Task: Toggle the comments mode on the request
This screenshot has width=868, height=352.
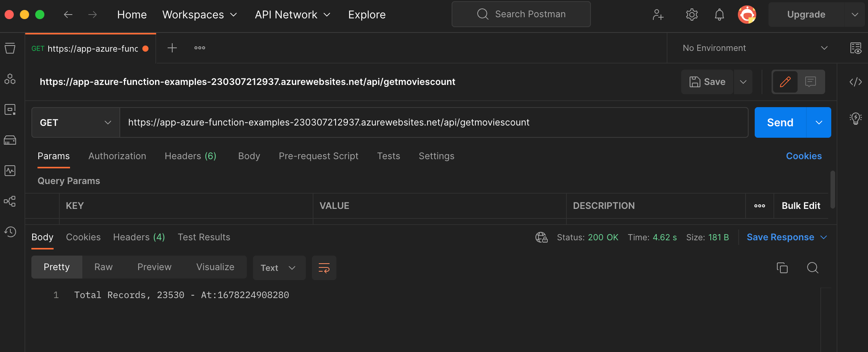Action: coord(811,81)
